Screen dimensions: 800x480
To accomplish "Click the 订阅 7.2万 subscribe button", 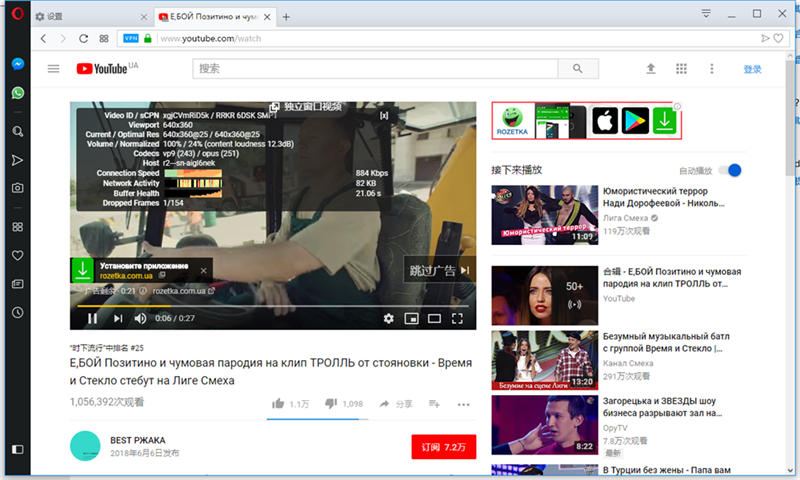I will tap(443, 447).
